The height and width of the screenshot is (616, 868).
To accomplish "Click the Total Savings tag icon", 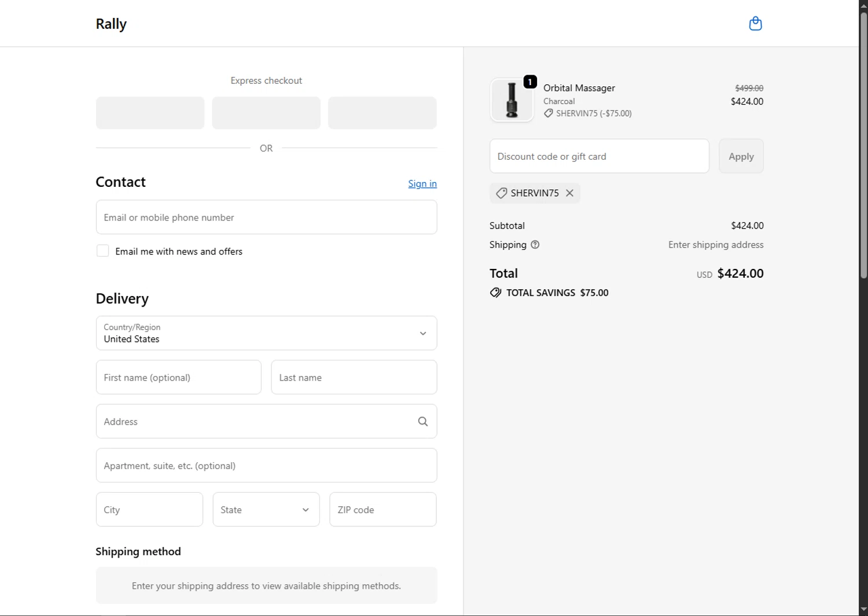I will 495,293.
